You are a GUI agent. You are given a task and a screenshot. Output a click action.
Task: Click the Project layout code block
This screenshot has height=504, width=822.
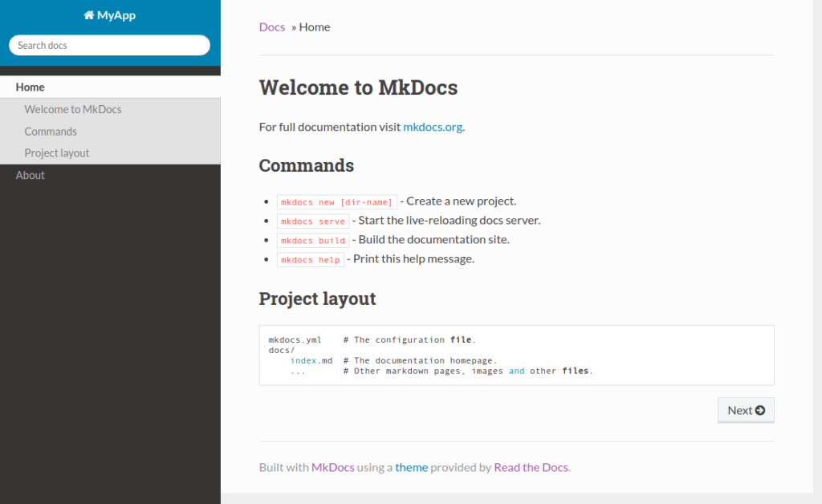tap(516, 356)
